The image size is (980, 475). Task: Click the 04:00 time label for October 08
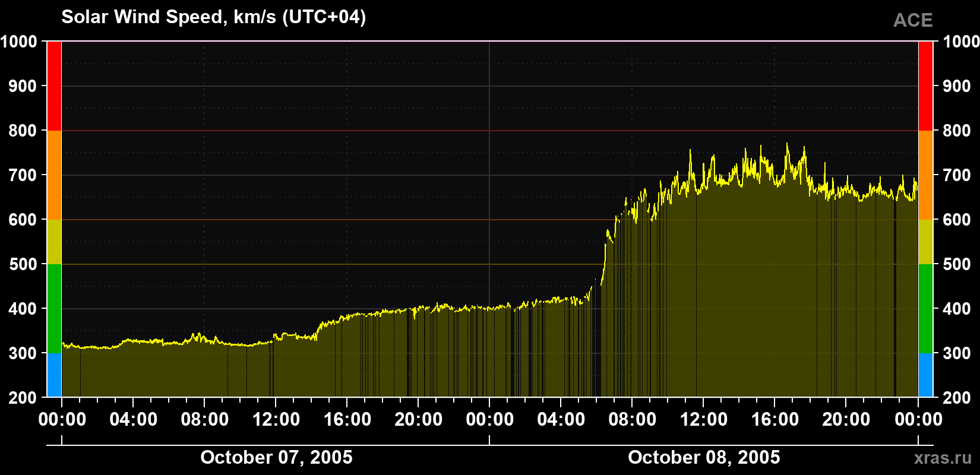coord(561,419)
